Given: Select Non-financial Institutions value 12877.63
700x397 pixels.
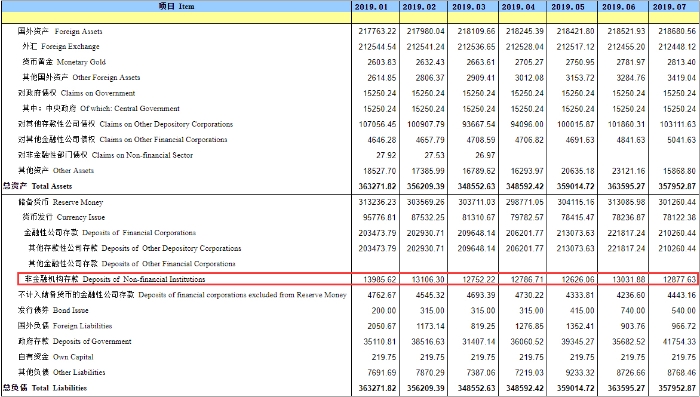Looking at the screenshot, I should pos(679,280).
